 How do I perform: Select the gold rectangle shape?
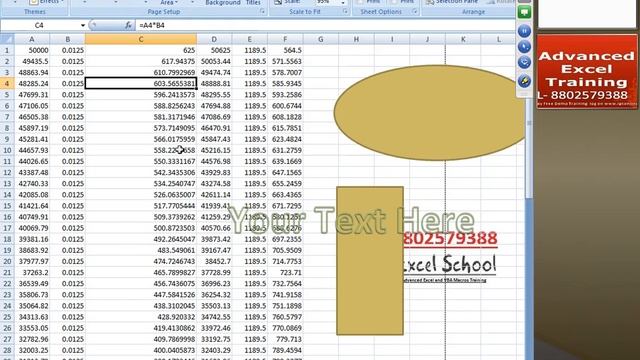370,261
